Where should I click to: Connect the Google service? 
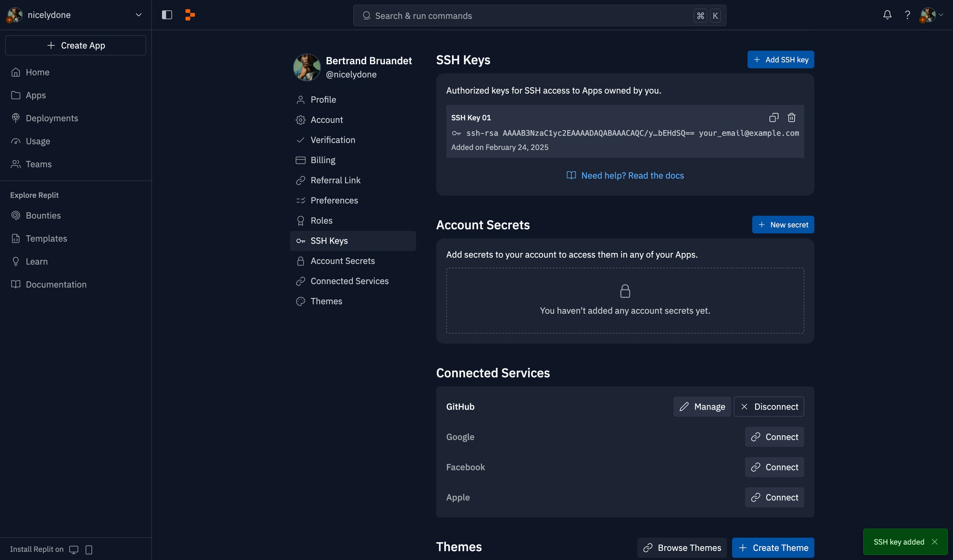tap(774, 437)
